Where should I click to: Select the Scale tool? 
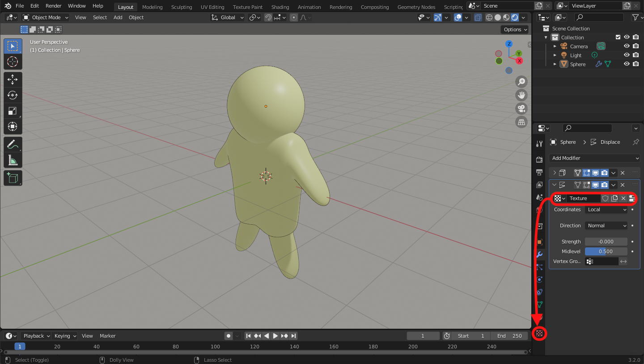click(x=13, y=111)
